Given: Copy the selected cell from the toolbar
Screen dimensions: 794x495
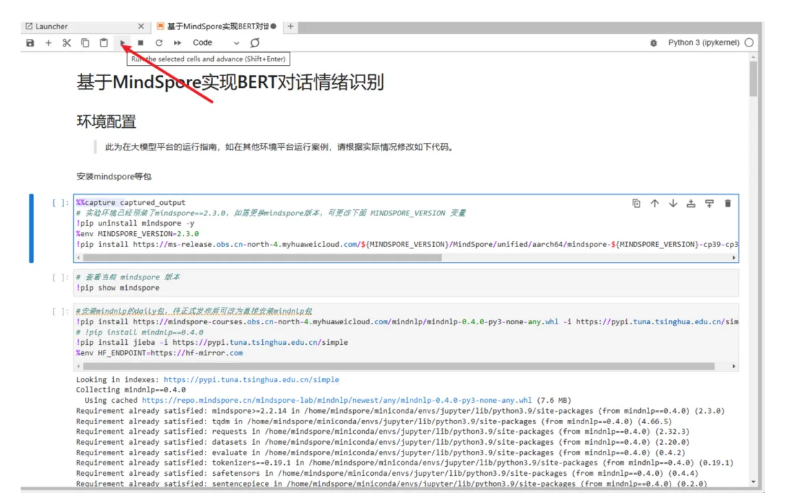Looking at the screenshot, I should (x=85, y=43).
